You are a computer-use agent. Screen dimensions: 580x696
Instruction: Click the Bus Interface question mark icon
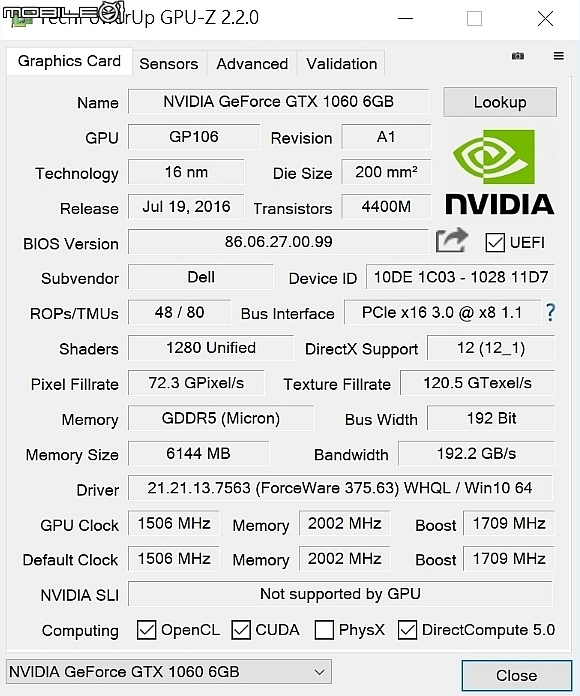pos(550,312)
